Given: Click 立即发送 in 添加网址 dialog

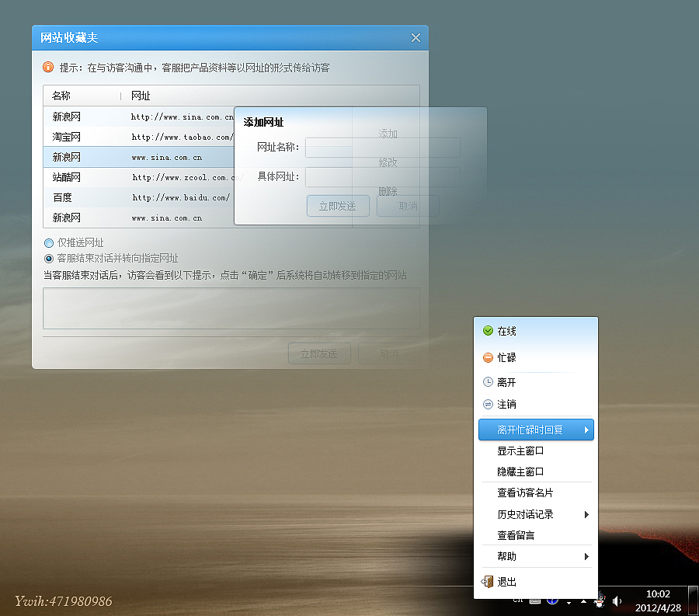Looking at the screenshot, I should pos(338,206).
